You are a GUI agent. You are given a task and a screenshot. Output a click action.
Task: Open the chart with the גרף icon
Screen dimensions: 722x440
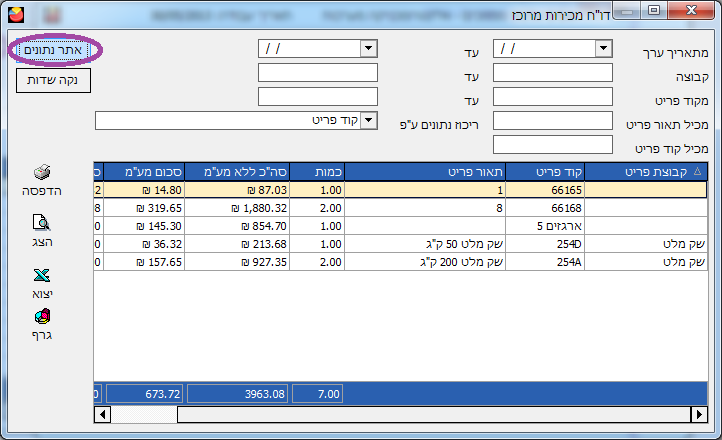coord(42,318)
